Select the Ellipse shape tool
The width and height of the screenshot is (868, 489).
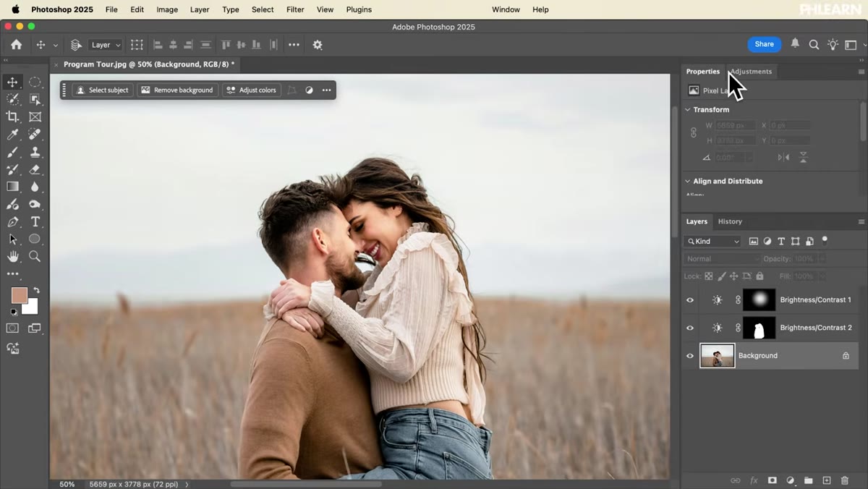pyautogui.click(x=35, y=239)
